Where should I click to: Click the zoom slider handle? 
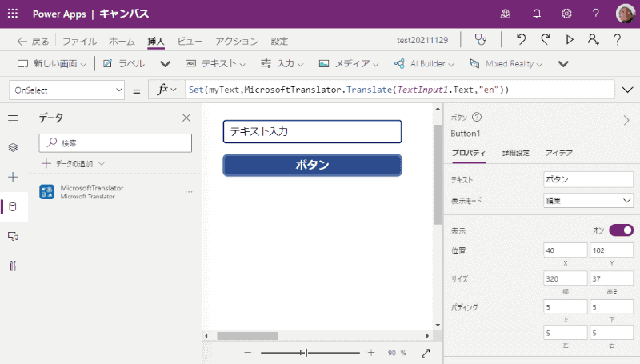pyautogui.click(x=306, y=352)
